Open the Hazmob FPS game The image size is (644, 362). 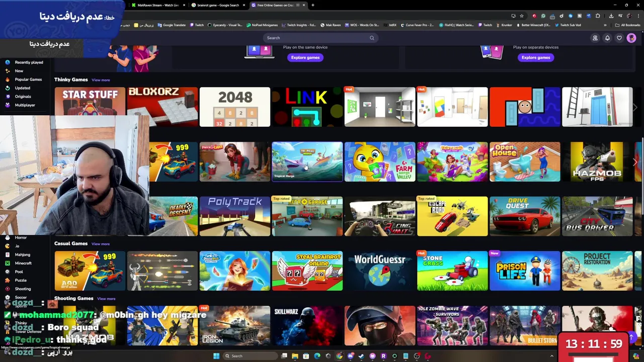pyautogui.click(x=597, y=162)
